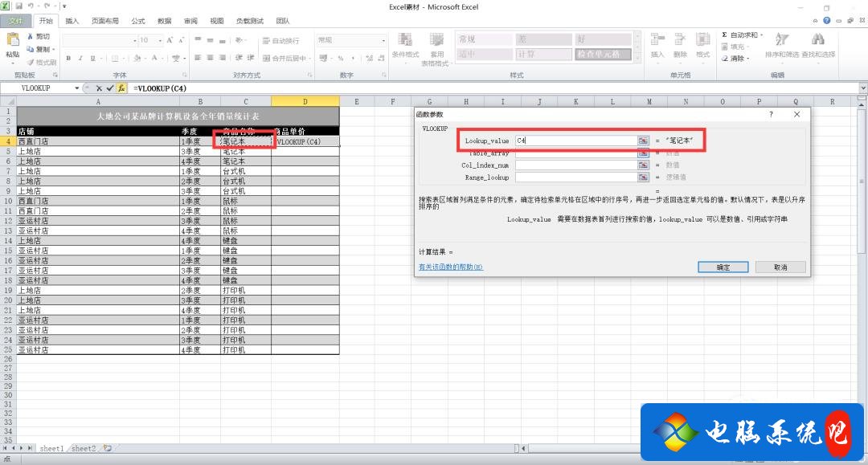This screenshot has width=868, height=465.
Task: Open the File (文件) tab
Action: tap(16, 21)
